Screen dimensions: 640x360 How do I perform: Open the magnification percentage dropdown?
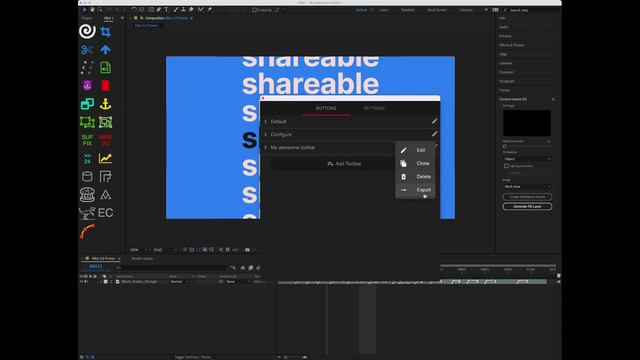(138, 250)
